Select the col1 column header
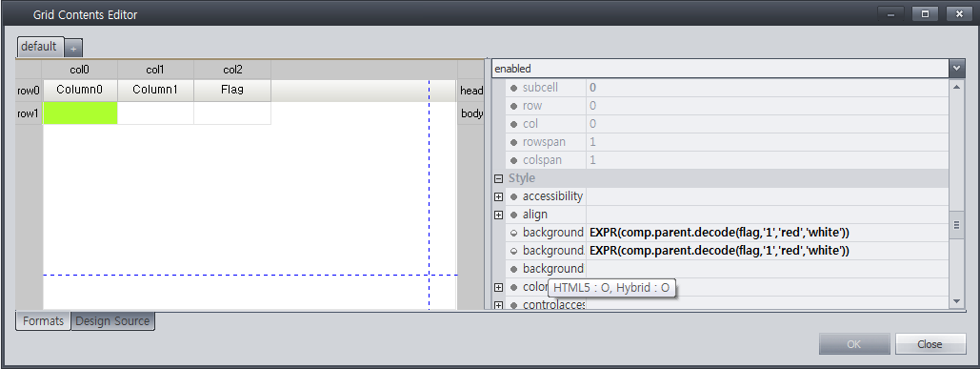The height and width of the screenshot is (369, 980). (155, 70)
